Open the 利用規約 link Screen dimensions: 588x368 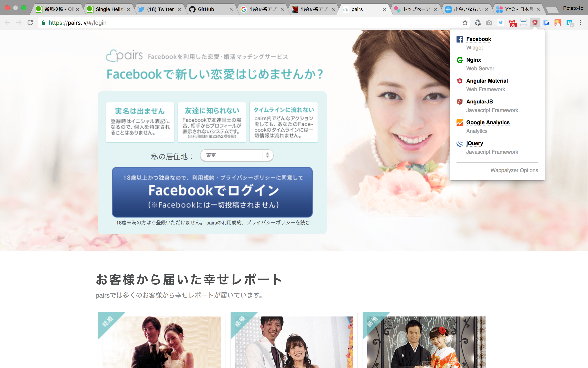(x=232, y=223)
